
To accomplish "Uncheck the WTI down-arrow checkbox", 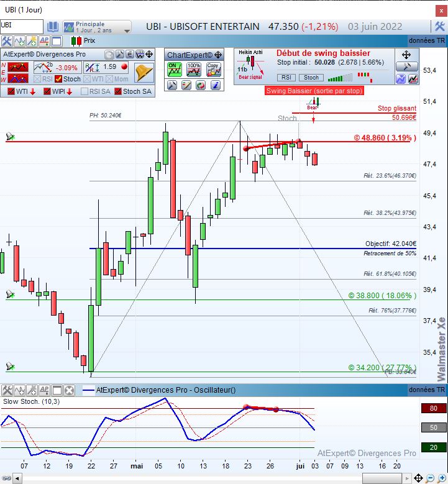I will [x=11, y=91].
